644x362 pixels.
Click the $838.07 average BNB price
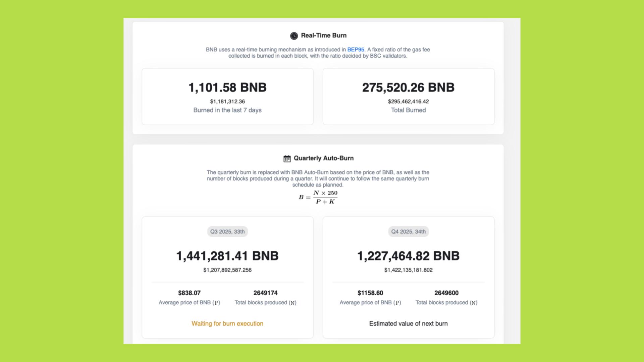pyautogui.click(x=189, y=293)
